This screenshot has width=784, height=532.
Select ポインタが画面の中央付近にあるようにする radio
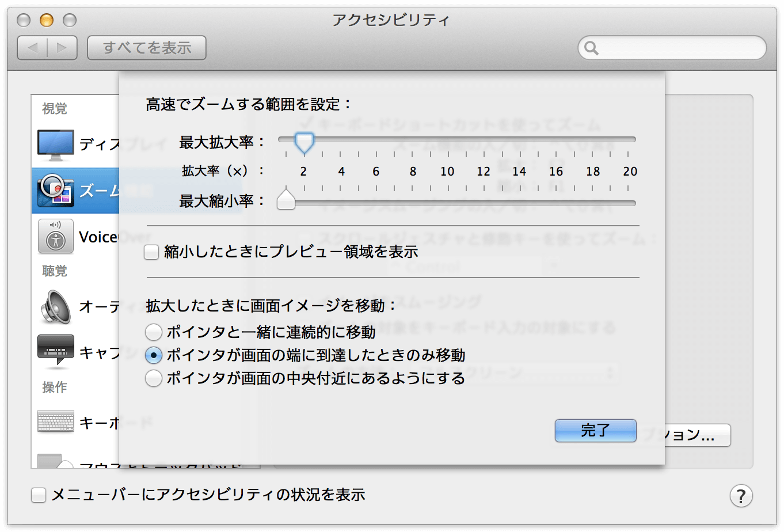click(x=154, y=378)
